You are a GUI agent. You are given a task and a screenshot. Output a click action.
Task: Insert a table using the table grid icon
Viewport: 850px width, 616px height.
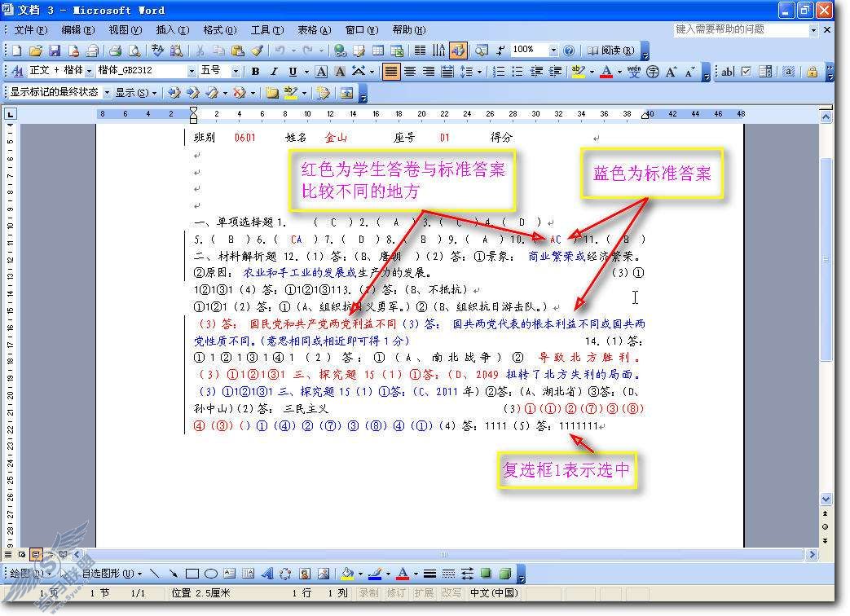[378, 51]
